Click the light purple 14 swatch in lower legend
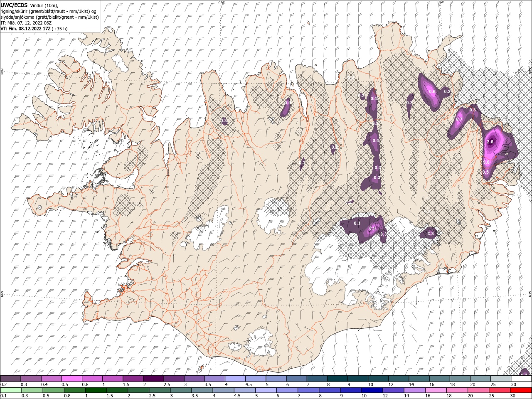Image resolution: width=532 pixels, height=399 pixels. 414,390
